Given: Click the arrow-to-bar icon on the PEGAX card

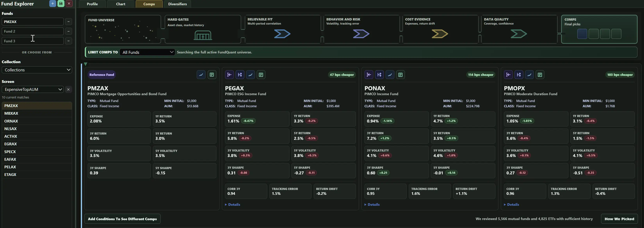Looking at the screenshot, I should 230,75.
